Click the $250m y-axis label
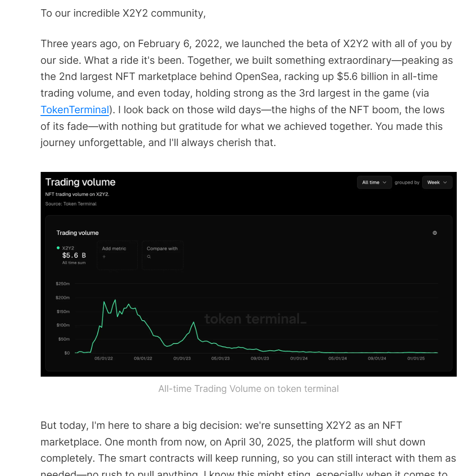The height and width of the screenshot is (476, 460). (x=62, y=283)
